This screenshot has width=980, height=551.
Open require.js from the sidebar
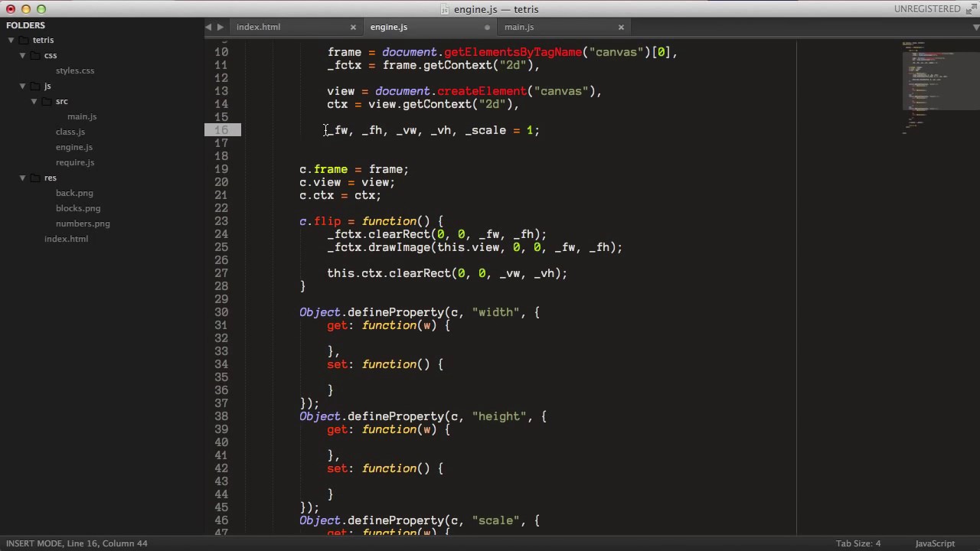(x=75, y=162)
